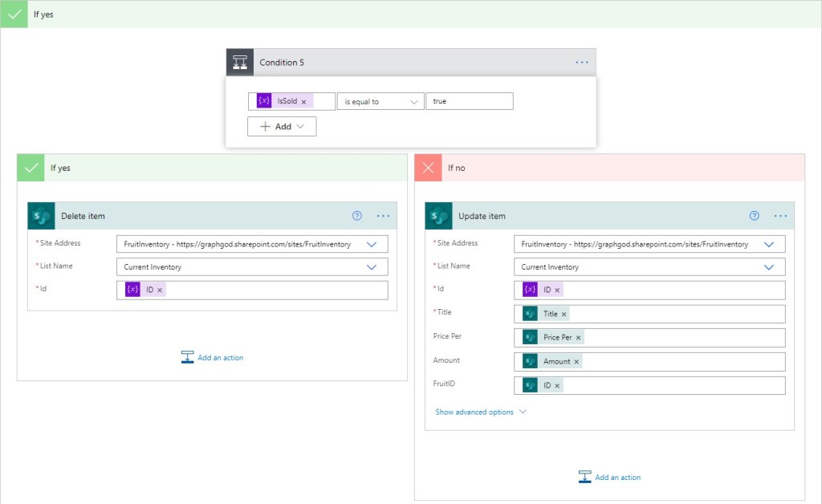This screenshot has height=504, width=822.
Task: Open the Condition 5 ellipsis menu
Action: 582,63
